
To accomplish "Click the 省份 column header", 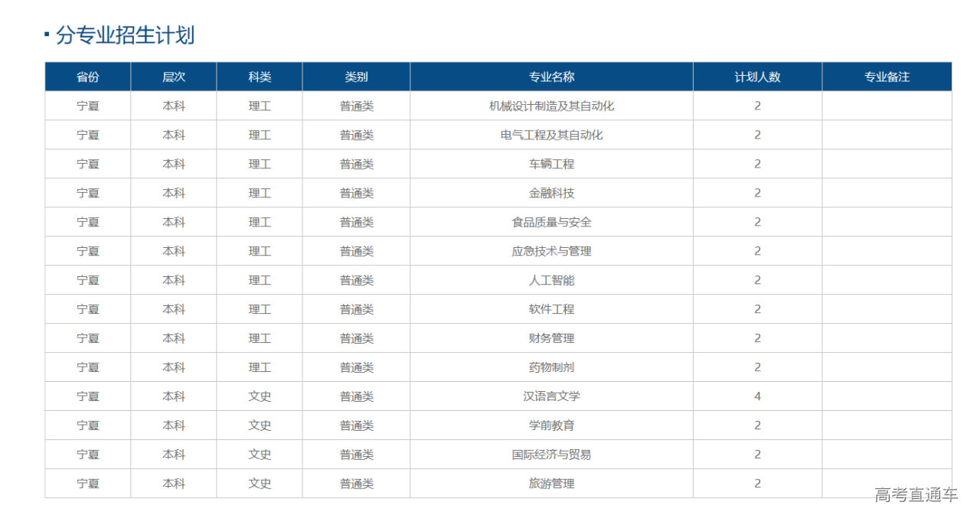I will [x=88, y=77].
